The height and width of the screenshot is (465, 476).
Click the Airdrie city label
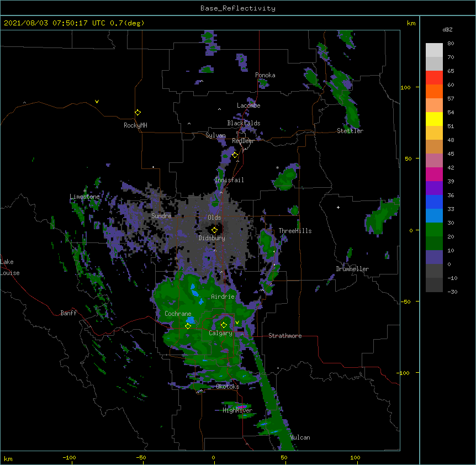point(223,297)
